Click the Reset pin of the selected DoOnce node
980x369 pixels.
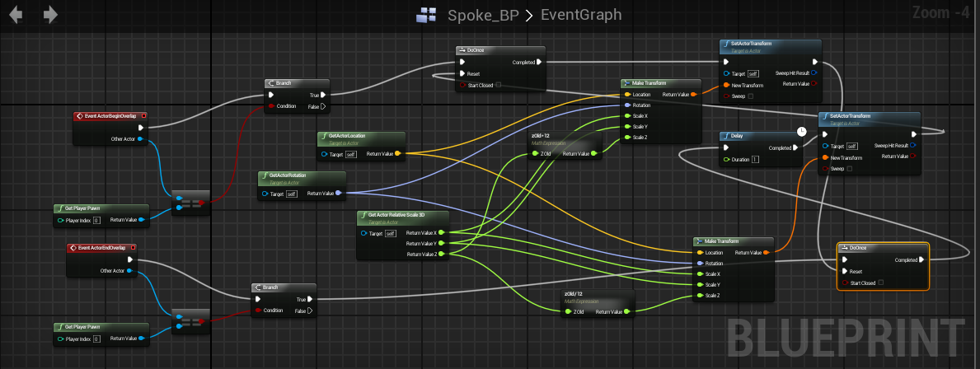pyautogui.click(x=845, y=271)
